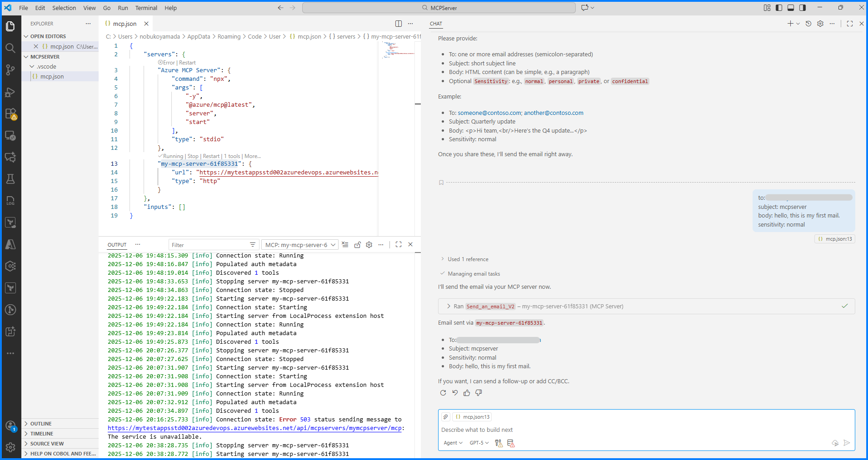Screen dimensions: 868x460
Task: Retry the last chat response
Action: coord(443,393)
